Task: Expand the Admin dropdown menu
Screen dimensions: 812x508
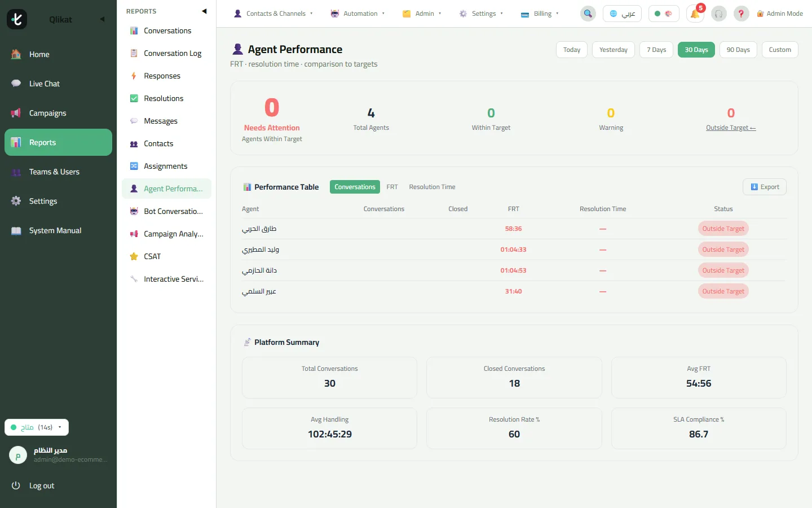Action: pos(422,14)
